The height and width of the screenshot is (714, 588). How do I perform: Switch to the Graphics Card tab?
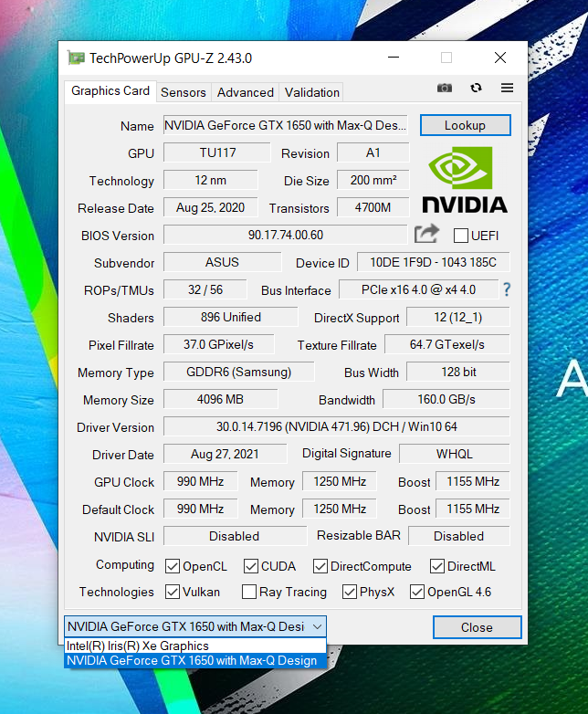[110, 91]
